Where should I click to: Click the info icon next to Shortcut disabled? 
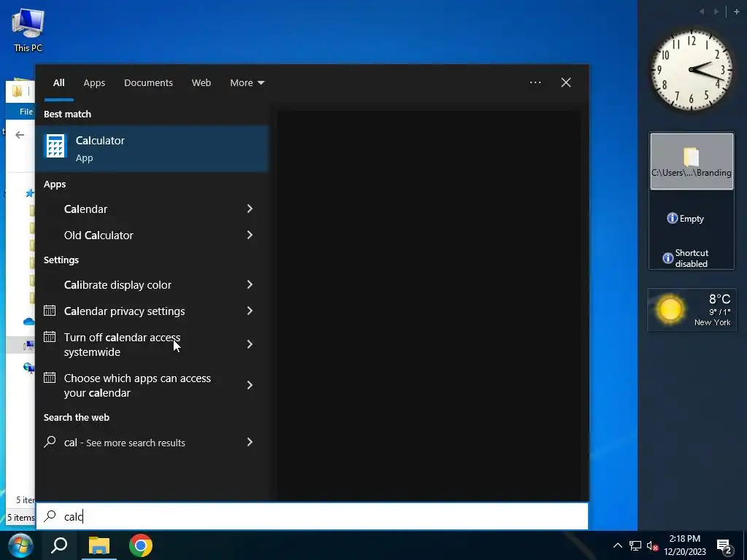[668, 258]
